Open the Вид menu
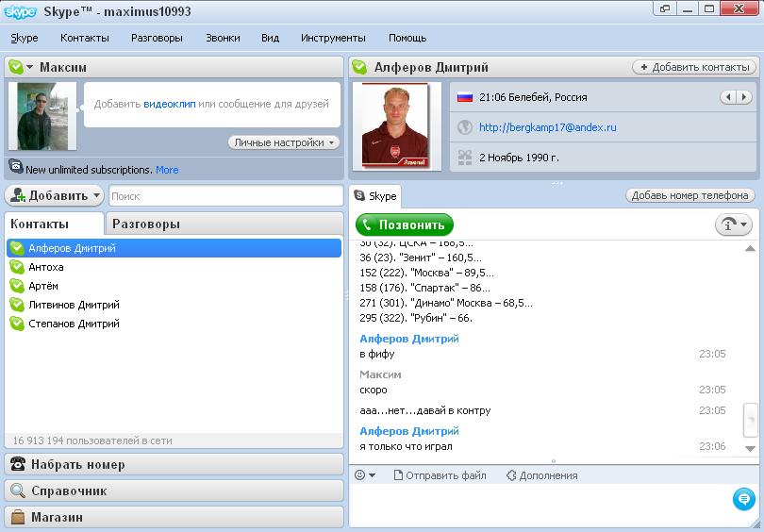Viewport: 764px width, 532px height. (270, 38)
